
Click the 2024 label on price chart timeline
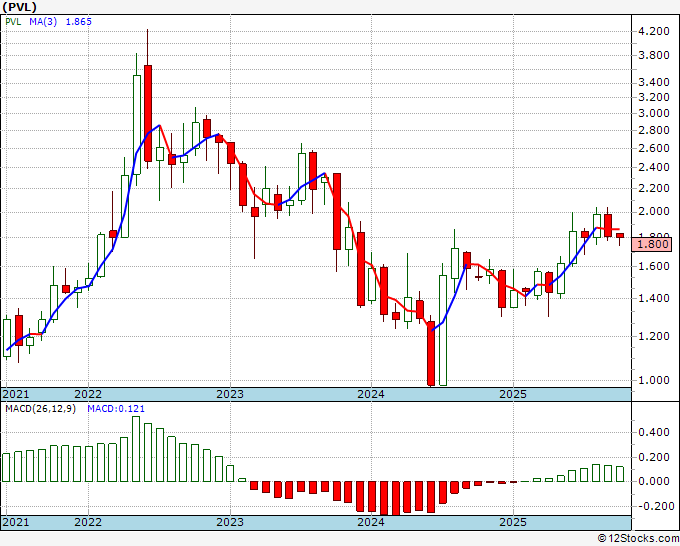371,394
